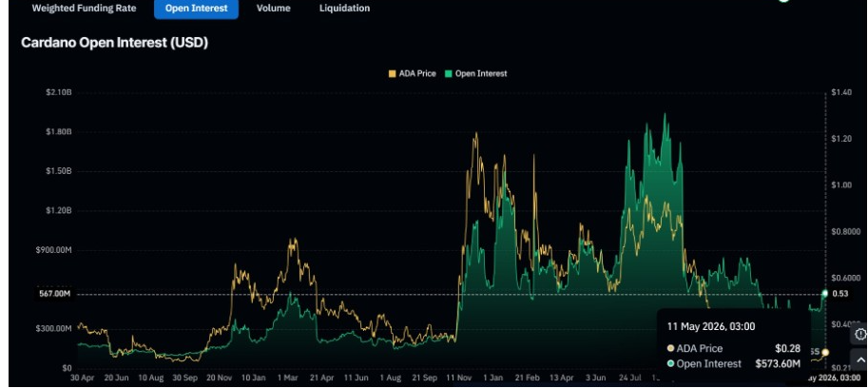This screenshot has width=868, height=388.
Task: Click the $1.20 right axis label
Action: [841, 139]
